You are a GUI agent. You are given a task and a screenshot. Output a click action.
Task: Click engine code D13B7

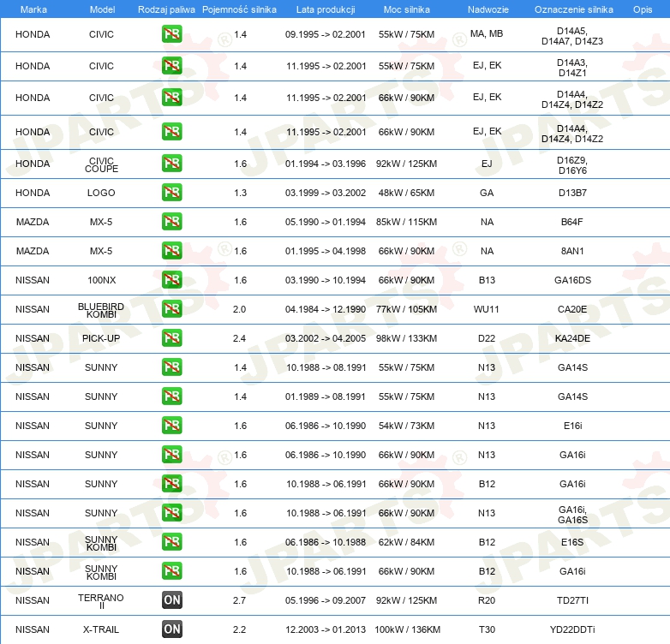coord(572,193)
